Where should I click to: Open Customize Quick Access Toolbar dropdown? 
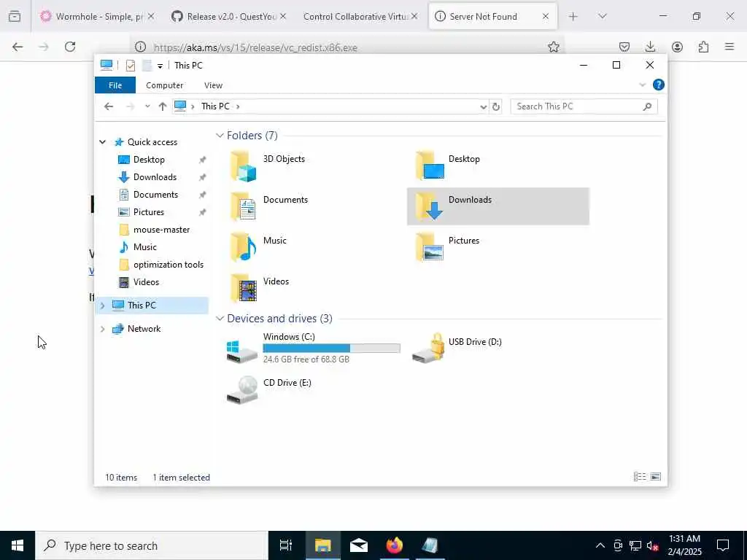point(160,66)
